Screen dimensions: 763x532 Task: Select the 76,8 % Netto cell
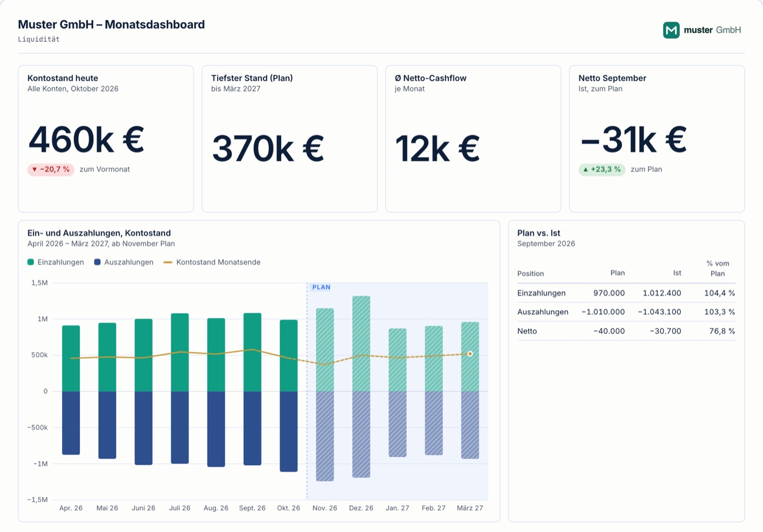tap(722, 331)
